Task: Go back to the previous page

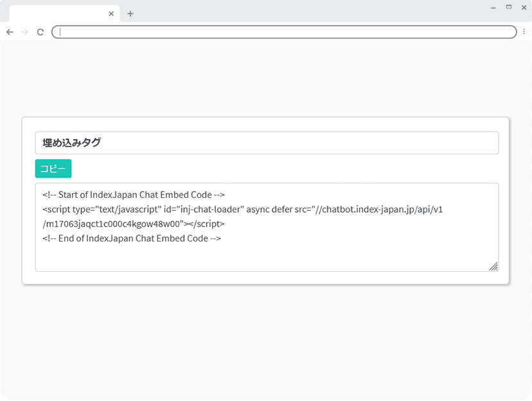Action: pos(10,32)
